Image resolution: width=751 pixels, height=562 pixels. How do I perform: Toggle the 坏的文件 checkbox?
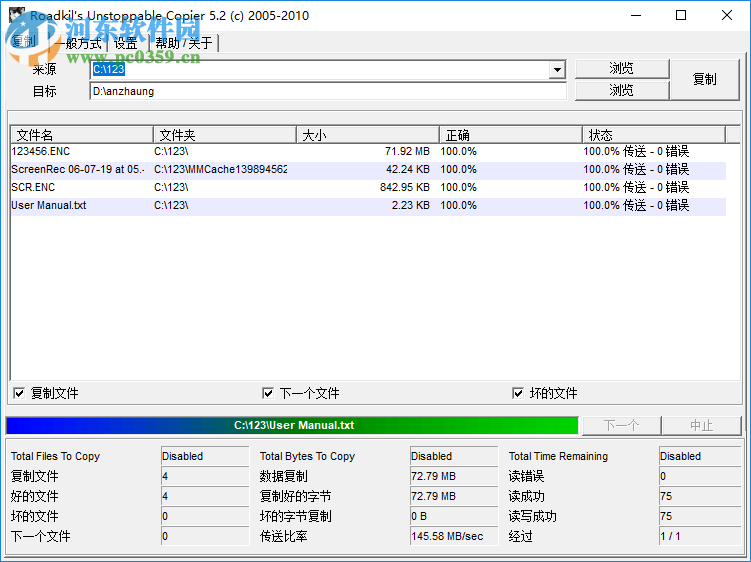coord(518,393)
